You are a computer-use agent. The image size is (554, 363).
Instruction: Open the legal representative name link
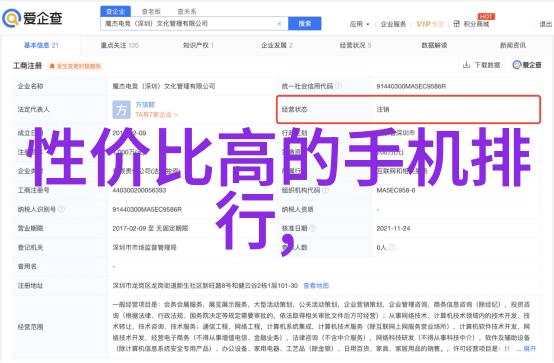pyautogui.click(x=145, y=105)
